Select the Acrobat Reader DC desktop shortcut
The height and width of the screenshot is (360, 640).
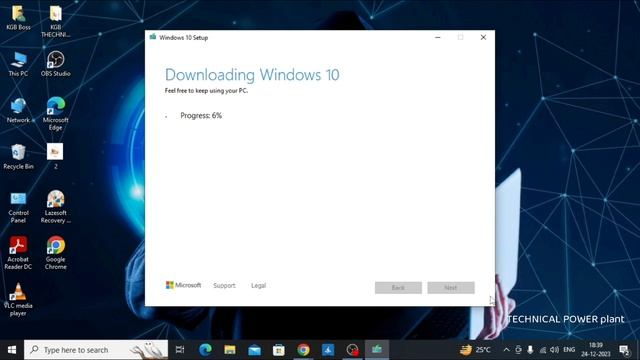[18, 253]
